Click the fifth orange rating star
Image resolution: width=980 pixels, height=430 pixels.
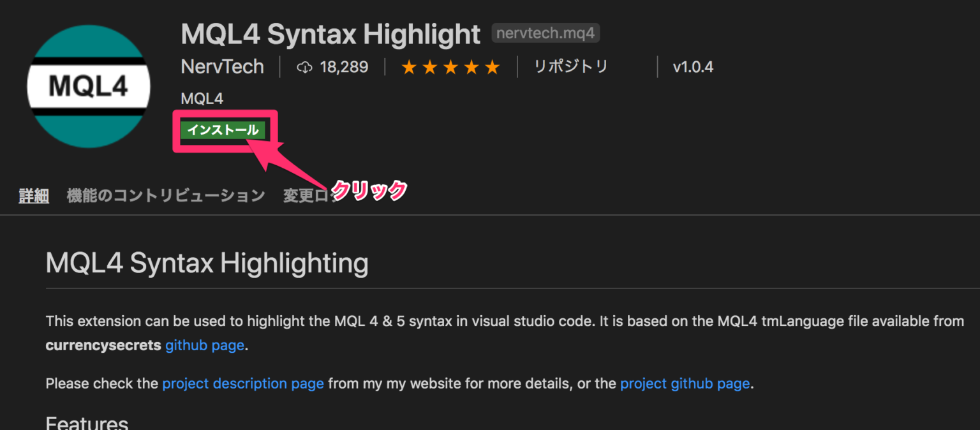point(493,67)
